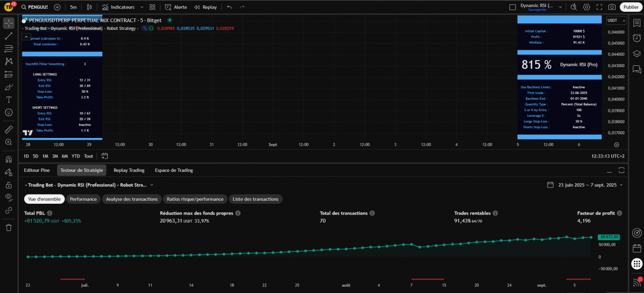Open the USDT currency dropdown
Viewport: 644px width, 293px height.
[616, 21]
